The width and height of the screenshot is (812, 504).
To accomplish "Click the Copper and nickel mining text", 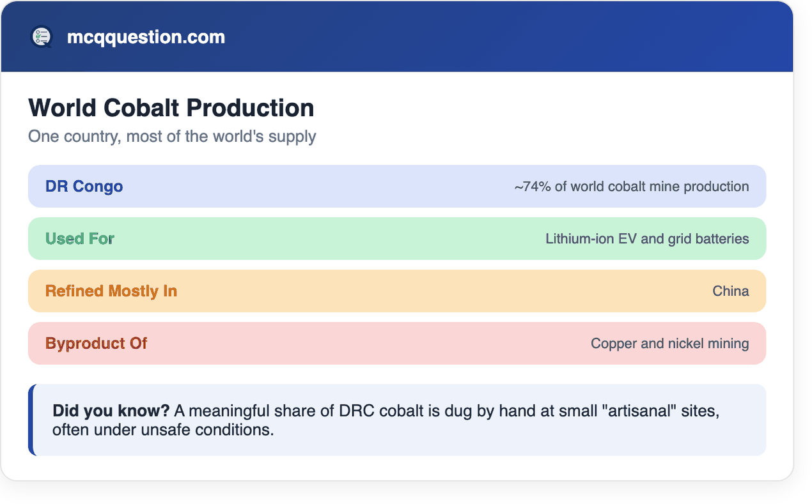I will tap(670, 344).
